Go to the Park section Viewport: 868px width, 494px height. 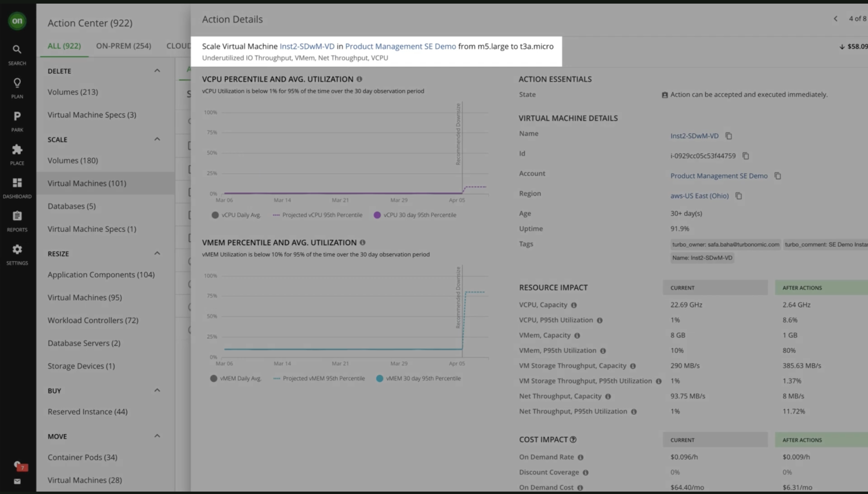coord(17,121)
